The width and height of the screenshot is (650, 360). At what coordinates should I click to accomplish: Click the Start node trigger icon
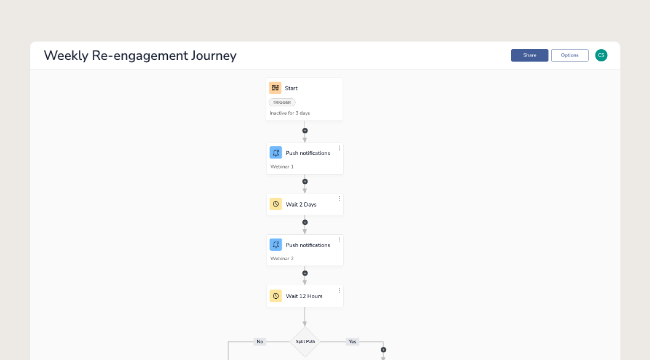(275, 88)
